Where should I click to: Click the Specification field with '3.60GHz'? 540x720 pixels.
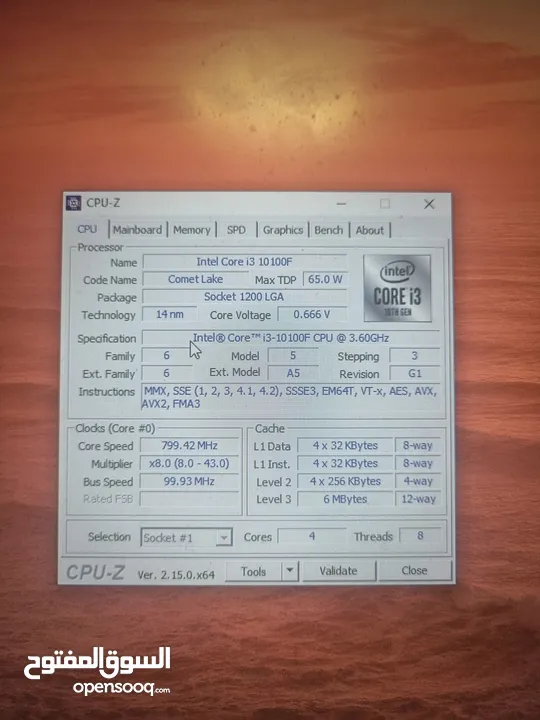coord(291,338)
